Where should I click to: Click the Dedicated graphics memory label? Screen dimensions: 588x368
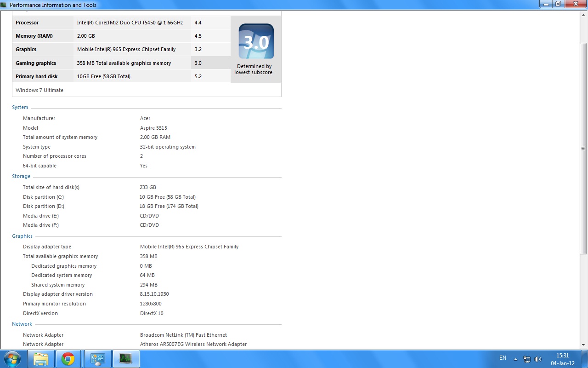click(x=64, y=266)
